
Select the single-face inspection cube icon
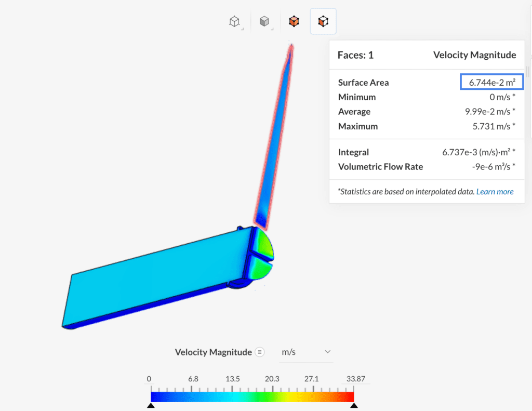pos(323,21)
